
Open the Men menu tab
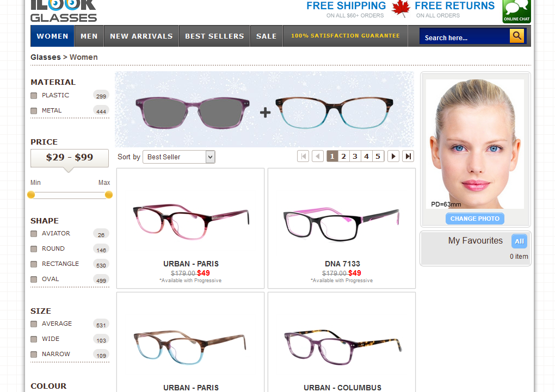[x=89, y=36]
